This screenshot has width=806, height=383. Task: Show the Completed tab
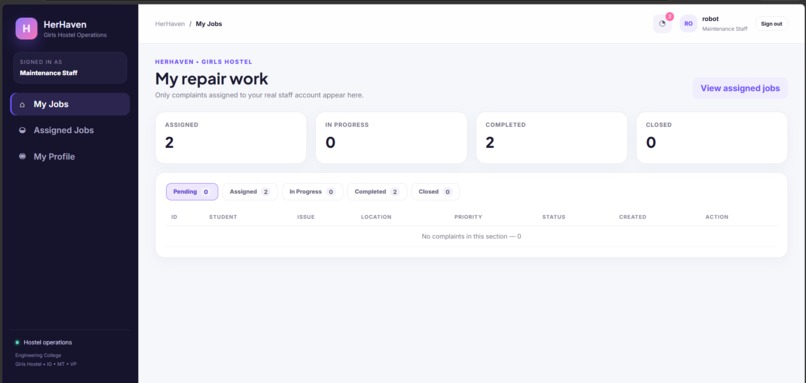(377, 192)
